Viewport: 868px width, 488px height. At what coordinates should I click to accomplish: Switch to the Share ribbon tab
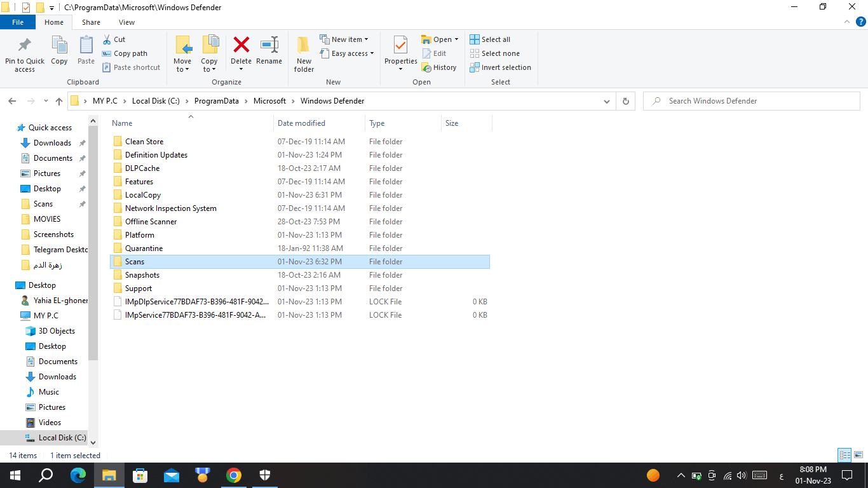[91, 22]
